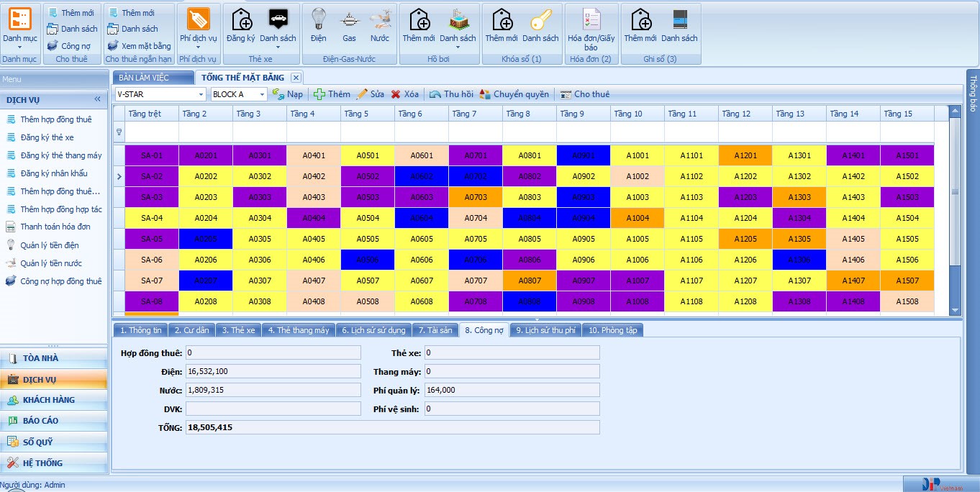Screen dimensions: 980x492
Task: Click the Chuyển quyền button
Action: tap(514, 94)
